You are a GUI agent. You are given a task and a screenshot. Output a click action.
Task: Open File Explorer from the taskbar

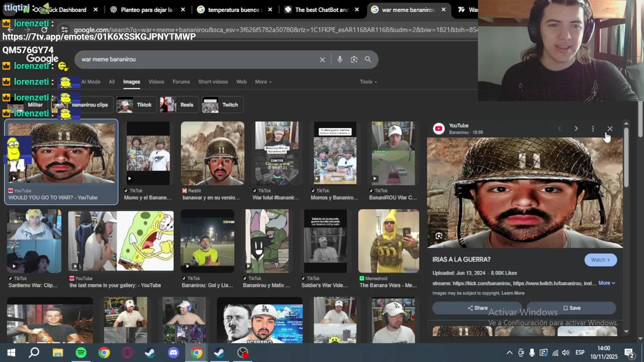tap(58, 353)
